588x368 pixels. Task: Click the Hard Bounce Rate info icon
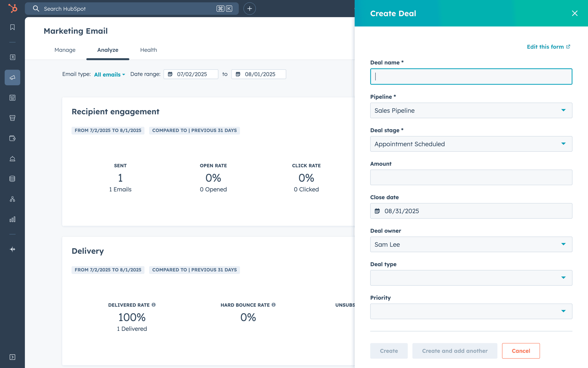pyautogui.click(x=273, y=305)
